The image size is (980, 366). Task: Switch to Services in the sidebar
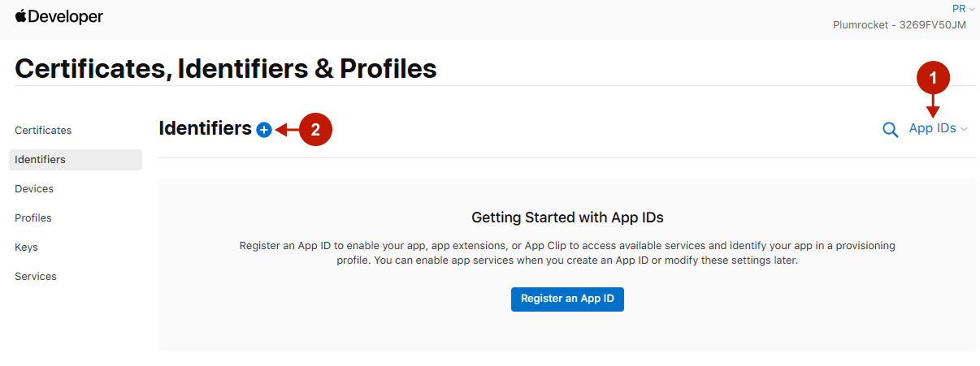click(x=36, y=277)
